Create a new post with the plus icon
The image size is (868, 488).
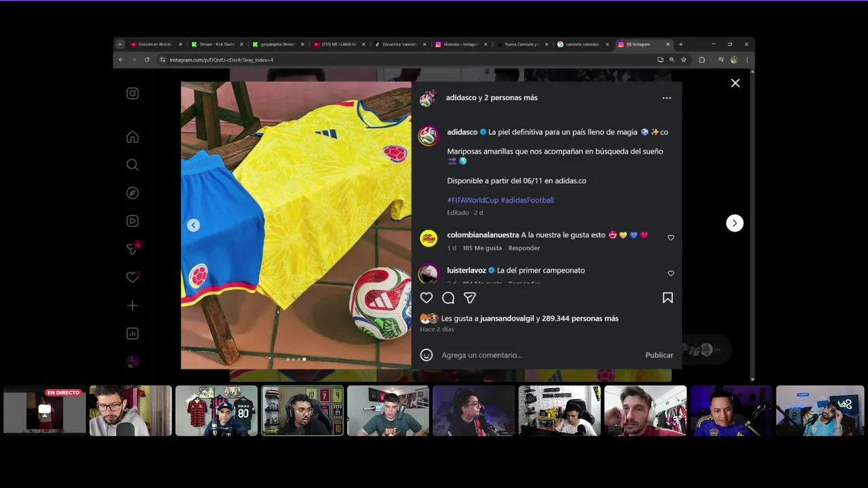tap(132, 306)
